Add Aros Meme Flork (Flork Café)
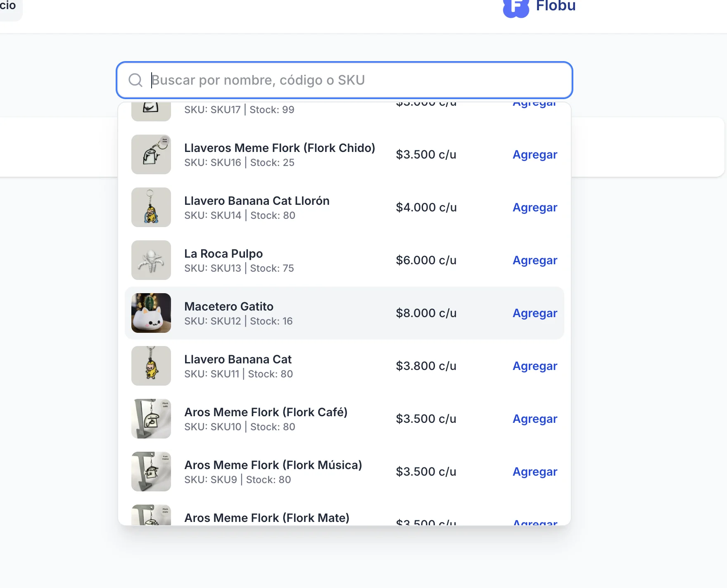The image size is (727, 588). pos(535,419)
